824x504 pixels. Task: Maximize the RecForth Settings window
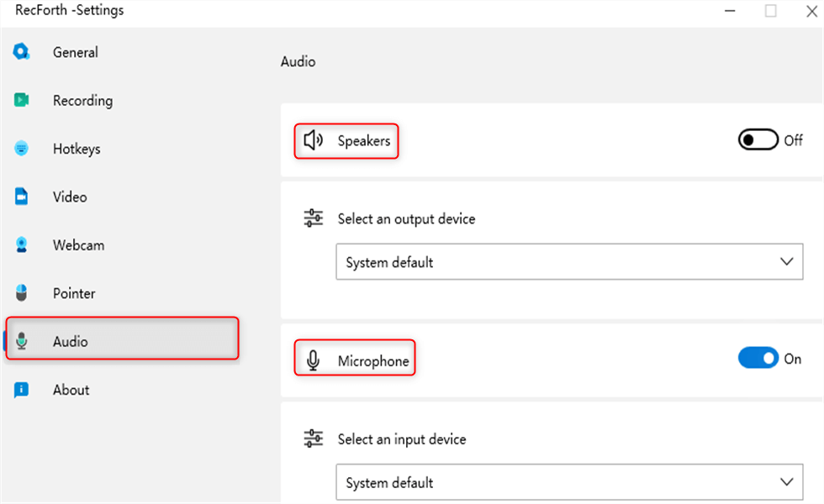[x=770, y=10]
